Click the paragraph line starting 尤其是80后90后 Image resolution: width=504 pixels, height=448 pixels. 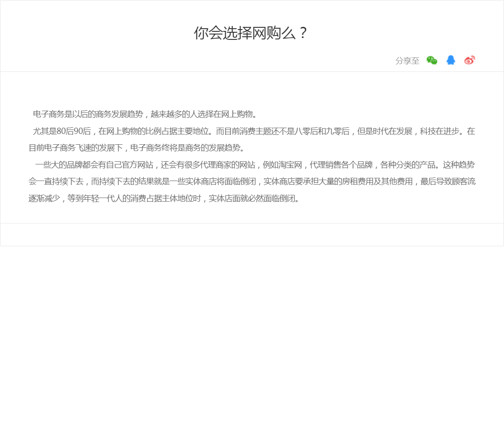(254, 131)
